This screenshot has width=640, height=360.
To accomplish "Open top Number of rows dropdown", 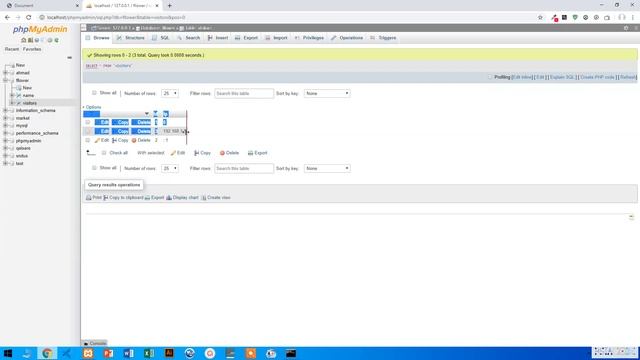I will [x=170, y=93].
